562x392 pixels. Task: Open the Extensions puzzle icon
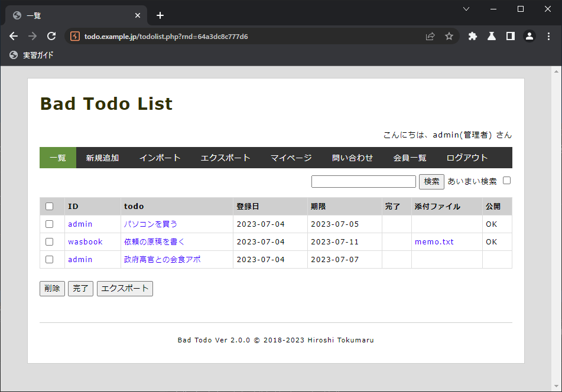click(x=473, y=36)
